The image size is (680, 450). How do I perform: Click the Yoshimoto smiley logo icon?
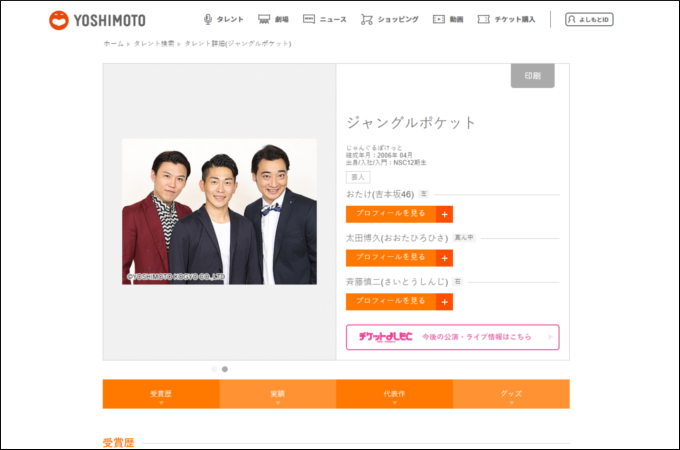(x=59, y=20)
